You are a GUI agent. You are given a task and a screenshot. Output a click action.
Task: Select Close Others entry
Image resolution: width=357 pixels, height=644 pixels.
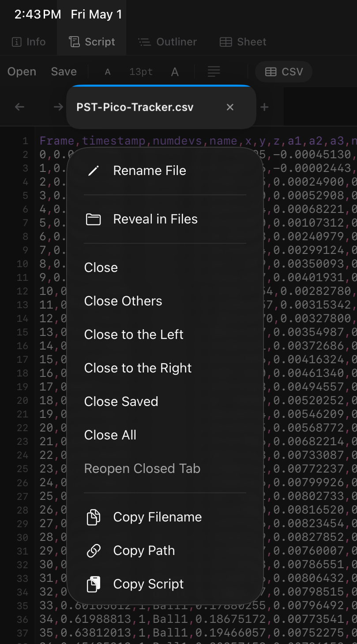pos(165,301)
